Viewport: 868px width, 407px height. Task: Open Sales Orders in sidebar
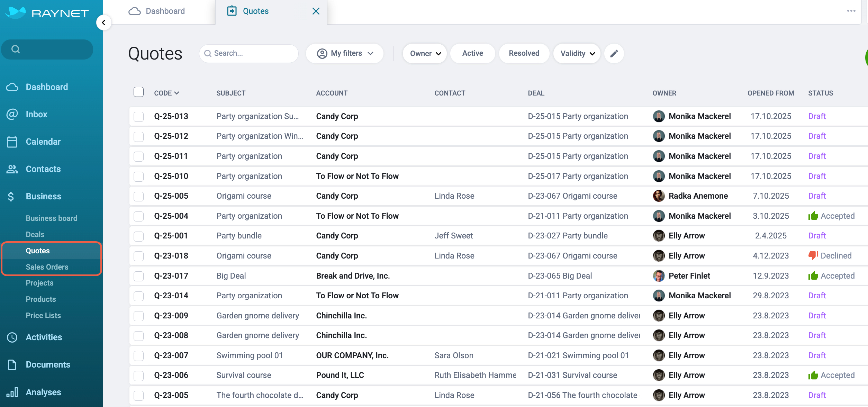pos(47,267)
